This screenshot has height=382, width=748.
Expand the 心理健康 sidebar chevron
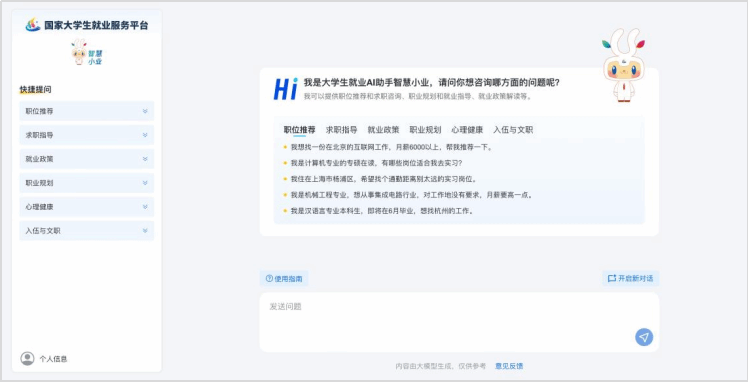[145, 207]
